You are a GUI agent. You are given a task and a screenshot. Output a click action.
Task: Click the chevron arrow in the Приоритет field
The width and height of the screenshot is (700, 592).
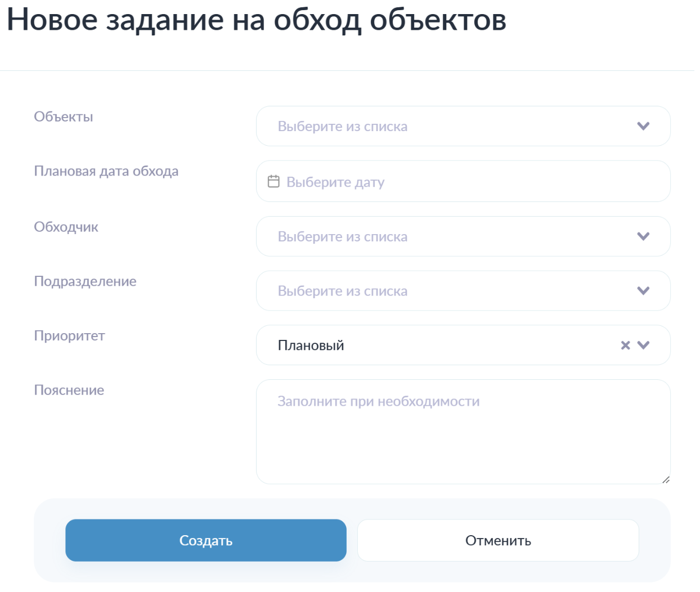point(643,346)
